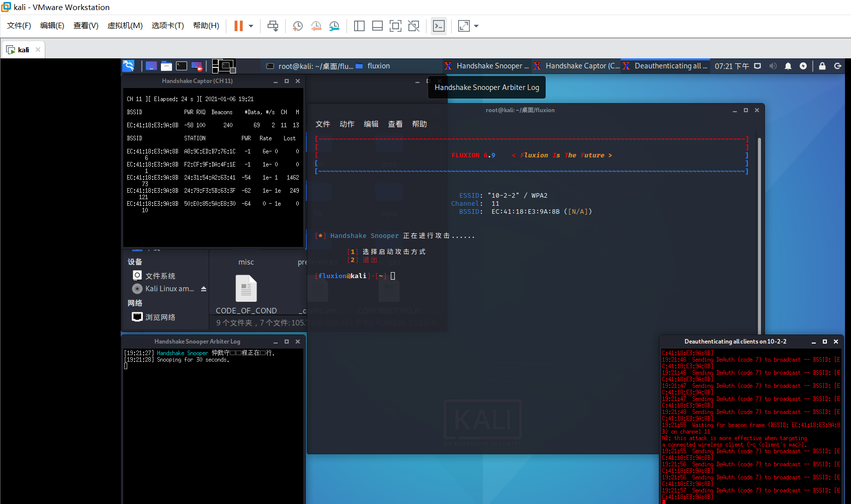Switch to the fluxion folder taskbar entry
Screen dimensions: 851x504
point(373,66)
